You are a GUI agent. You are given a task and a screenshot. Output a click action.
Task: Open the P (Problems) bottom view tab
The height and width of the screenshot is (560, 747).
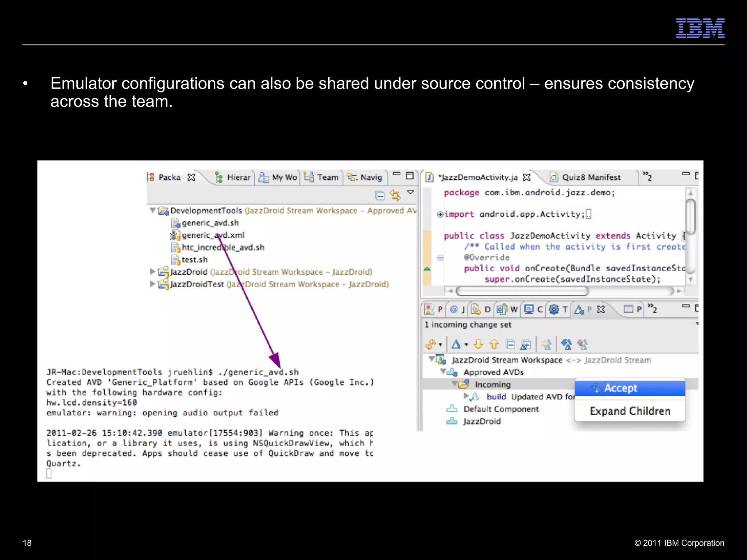(433, 310)
